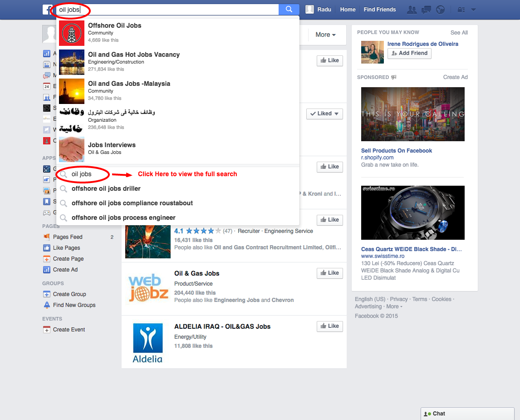Screen dimensions: 520x420
Task: Open the notifications globe icon
Action: pyautogui.click(x=440, y=10)
